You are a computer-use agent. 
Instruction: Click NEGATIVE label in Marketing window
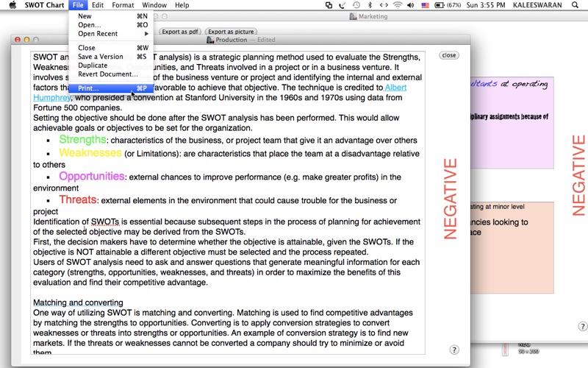tap(578, 175)
